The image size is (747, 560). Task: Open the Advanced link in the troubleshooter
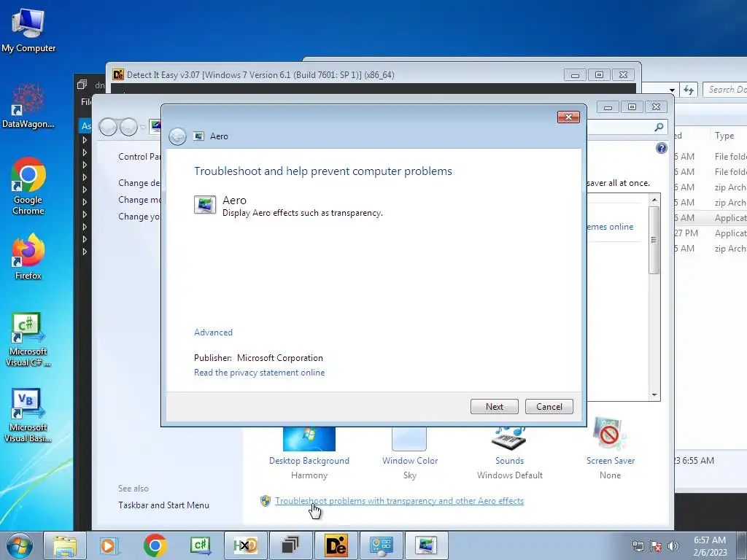tap(214, 332)
